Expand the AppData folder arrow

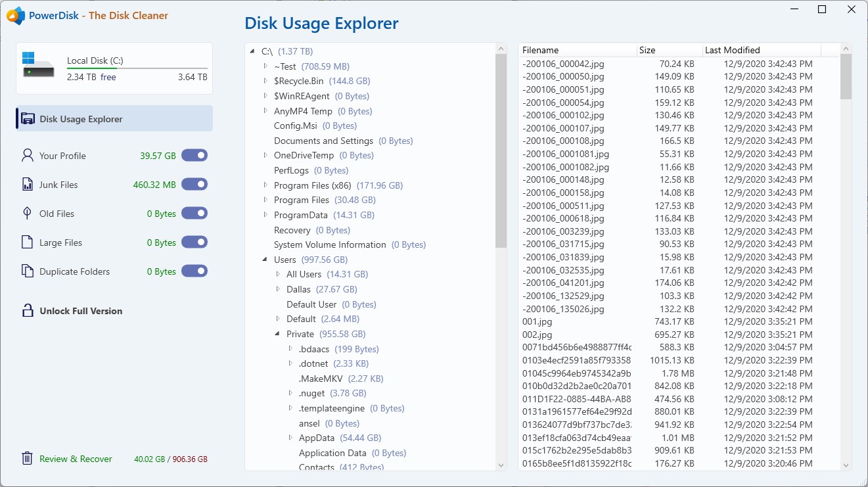[x=290, y=438]
